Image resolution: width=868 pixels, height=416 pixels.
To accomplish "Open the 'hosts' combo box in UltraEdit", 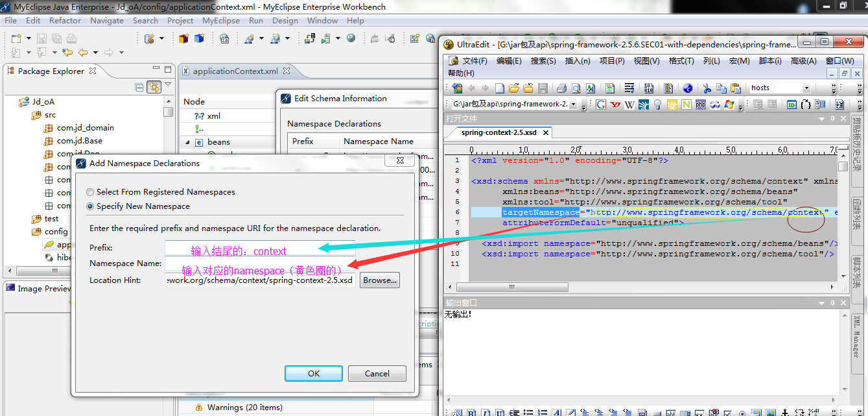I will tap(806, 88).
